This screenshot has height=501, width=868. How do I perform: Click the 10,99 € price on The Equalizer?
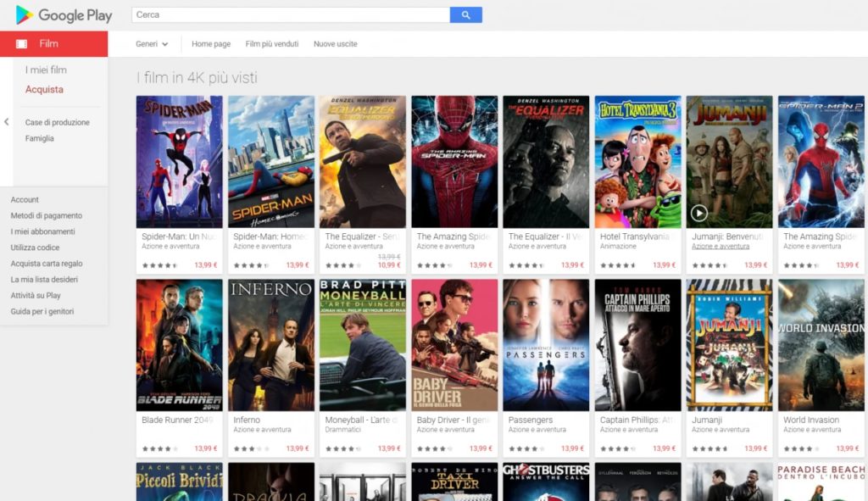click(x=389, y=265)
